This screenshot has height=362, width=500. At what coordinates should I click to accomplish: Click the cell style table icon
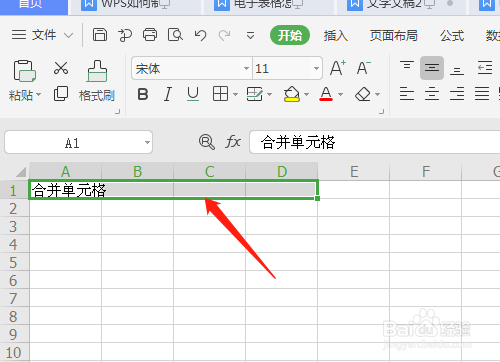coord(255,94)
